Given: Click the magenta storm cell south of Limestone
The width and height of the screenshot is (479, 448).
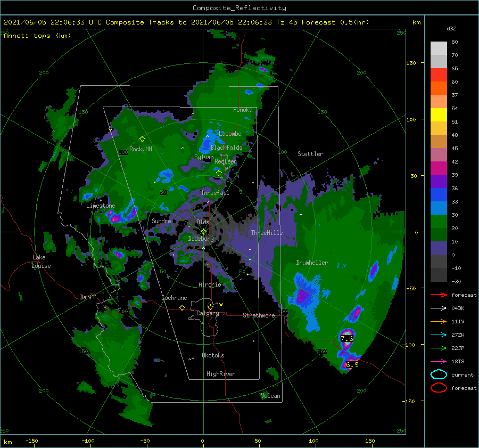Looking at the screenshot, I should [x=115, y=218].
